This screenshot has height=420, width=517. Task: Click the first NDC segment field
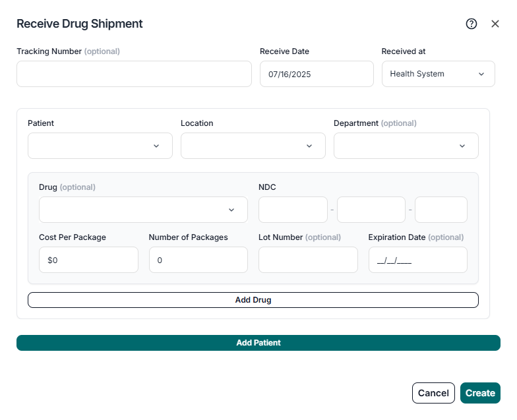[293, 210]
